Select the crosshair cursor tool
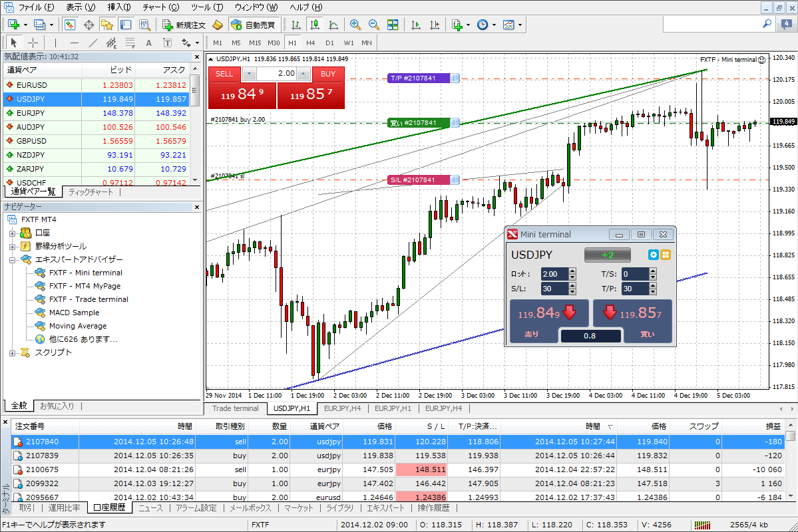The width and height of the screenshot is (798, 532). pos(33,43)
